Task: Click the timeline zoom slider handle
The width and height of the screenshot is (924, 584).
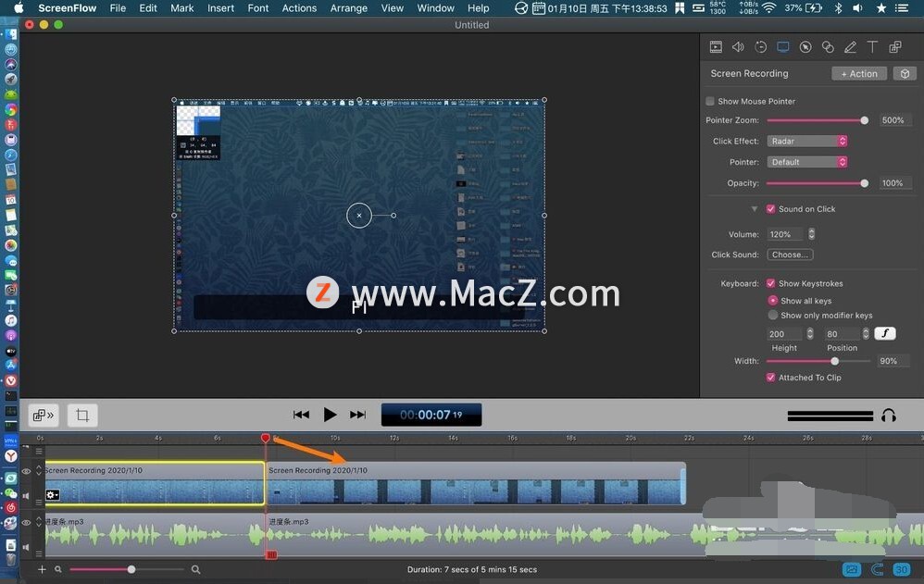Action: pyautogui.click(x=131, y=569)
